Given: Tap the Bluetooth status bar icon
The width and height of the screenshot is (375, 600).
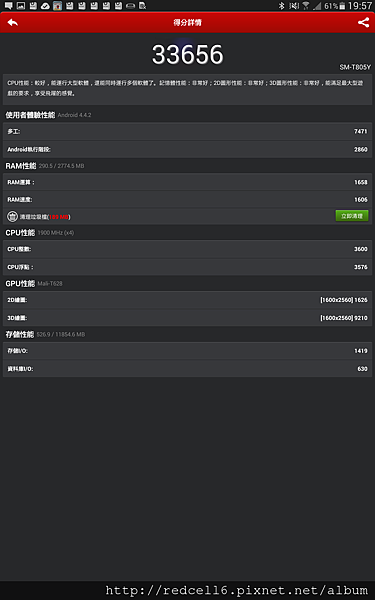Looking at the screenshot, I should (x=281, y=6).
